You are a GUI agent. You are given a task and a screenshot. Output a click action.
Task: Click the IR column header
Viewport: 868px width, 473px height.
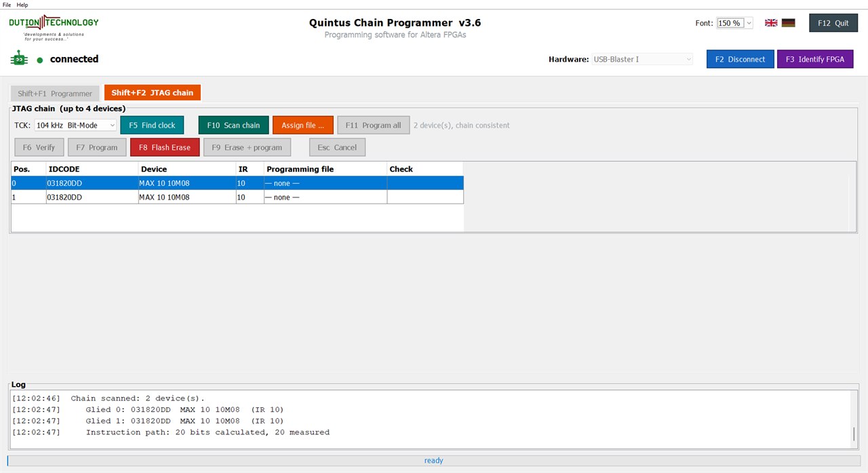250,169
